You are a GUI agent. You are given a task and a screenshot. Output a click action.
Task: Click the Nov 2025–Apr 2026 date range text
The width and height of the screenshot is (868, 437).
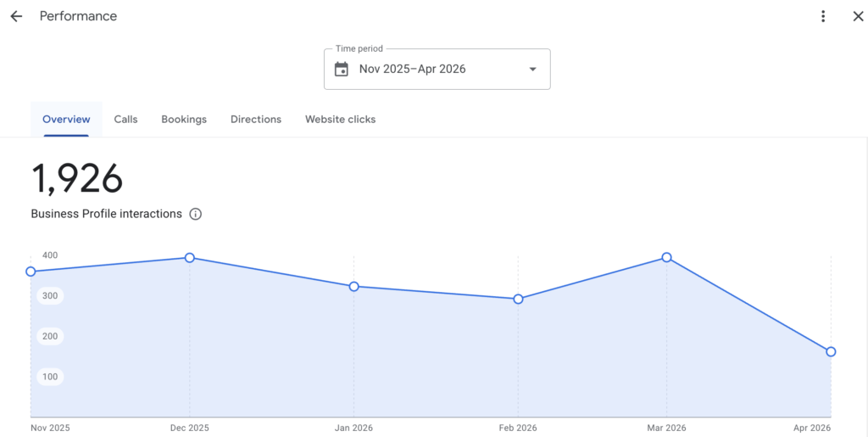[412, 70]
